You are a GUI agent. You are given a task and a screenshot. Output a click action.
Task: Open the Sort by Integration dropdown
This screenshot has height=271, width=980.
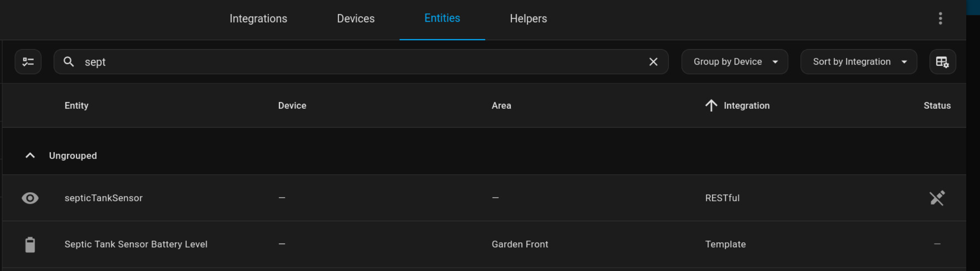click(x=858, y=62)
